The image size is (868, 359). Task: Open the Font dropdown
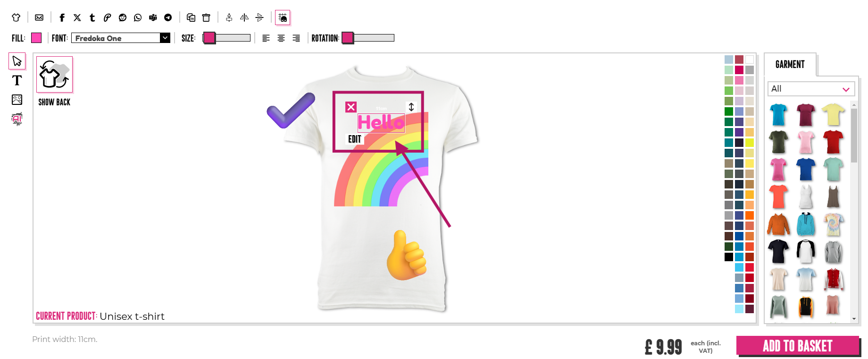pyautogui.click(x=121, y=38)
